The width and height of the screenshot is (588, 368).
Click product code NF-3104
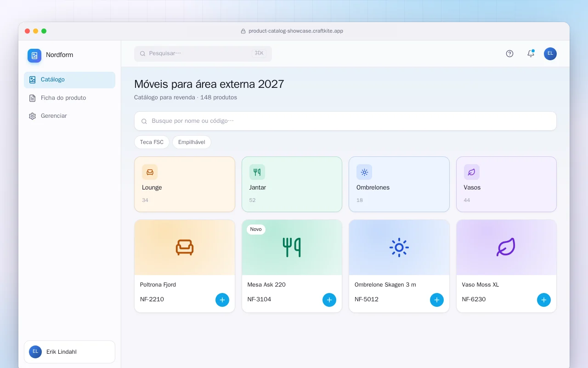pos(259,299)
